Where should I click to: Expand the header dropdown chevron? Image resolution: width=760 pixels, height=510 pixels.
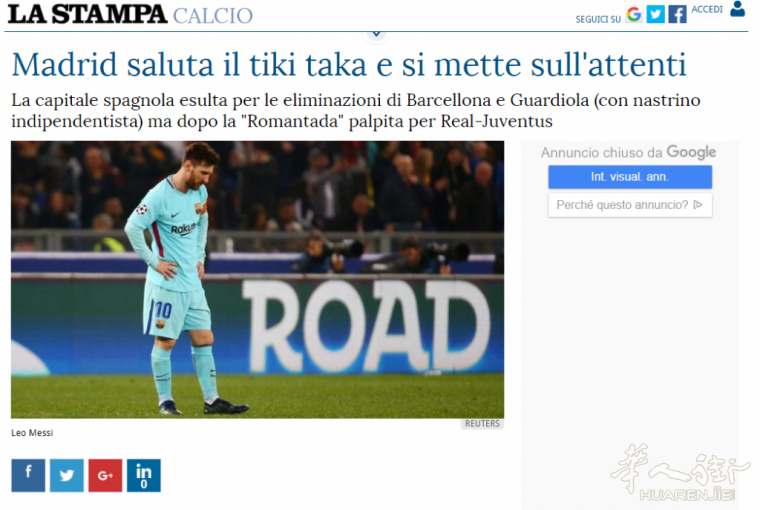point(376,34)
